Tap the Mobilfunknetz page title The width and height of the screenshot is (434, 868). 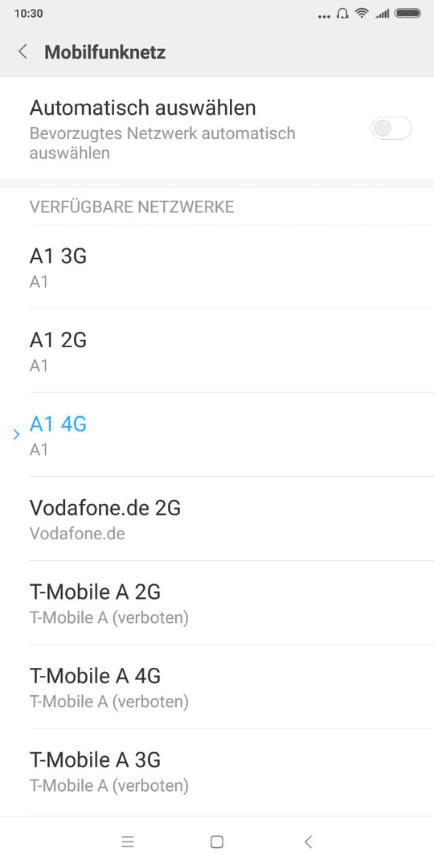click(x=105, y=52)
